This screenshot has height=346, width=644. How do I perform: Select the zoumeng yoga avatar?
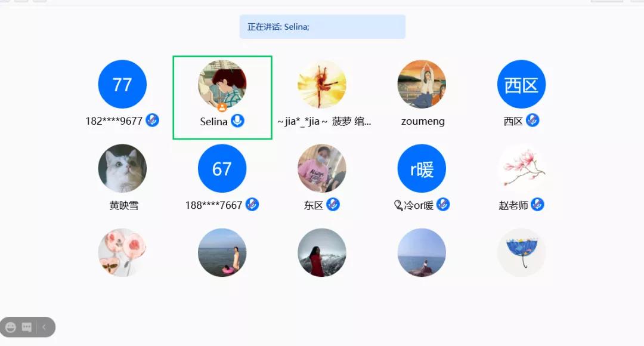click(422, 84)
